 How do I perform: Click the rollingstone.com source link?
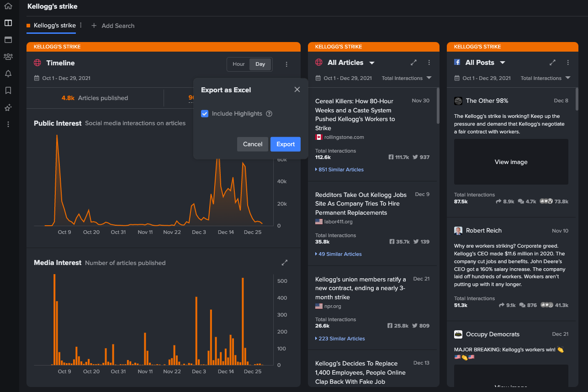(344, 137)
